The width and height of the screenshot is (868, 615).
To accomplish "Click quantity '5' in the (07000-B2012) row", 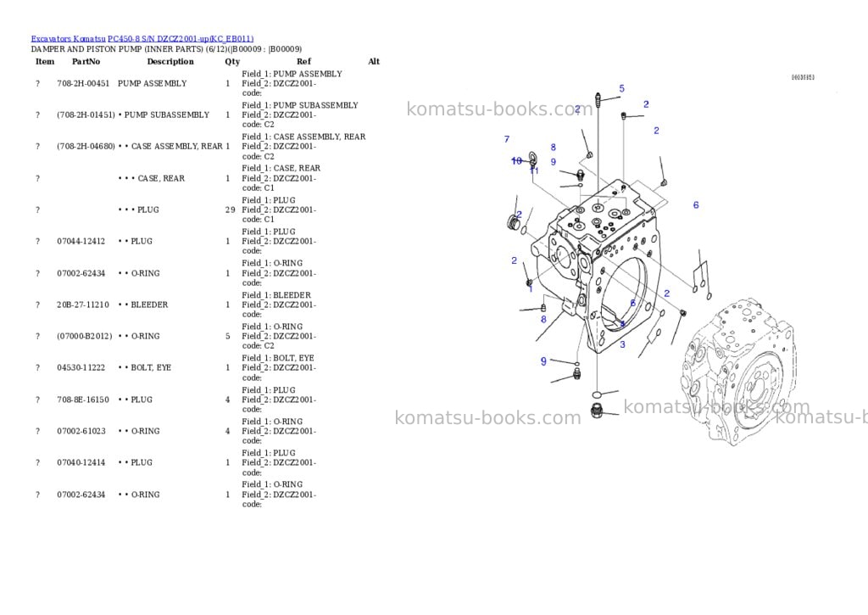I will pyautogui.click(x=227, y=336).
